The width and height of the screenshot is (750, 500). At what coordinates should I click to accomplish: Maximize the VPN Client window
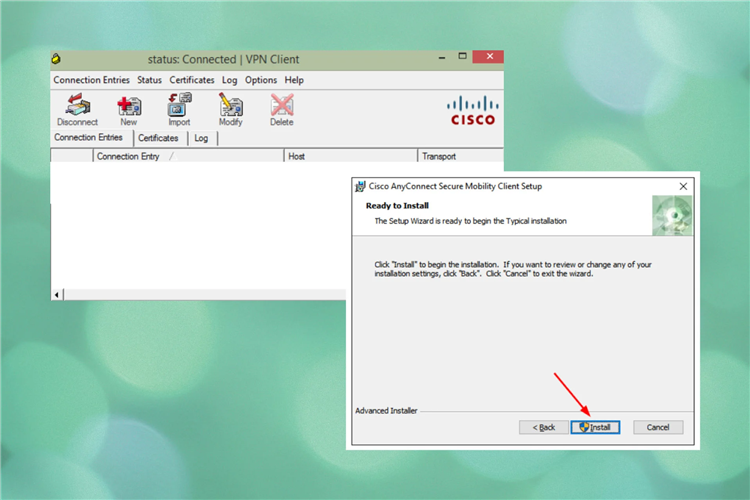point(462,56)
